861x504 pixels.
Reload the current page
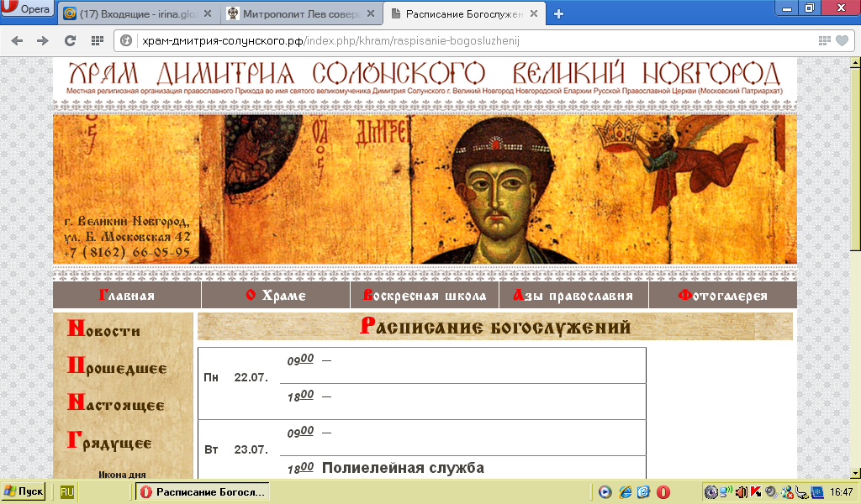tap(70, 40)
